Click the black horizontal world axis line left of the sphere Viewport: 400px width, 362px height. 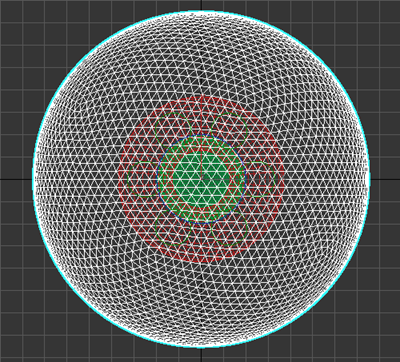pos(16,179)
